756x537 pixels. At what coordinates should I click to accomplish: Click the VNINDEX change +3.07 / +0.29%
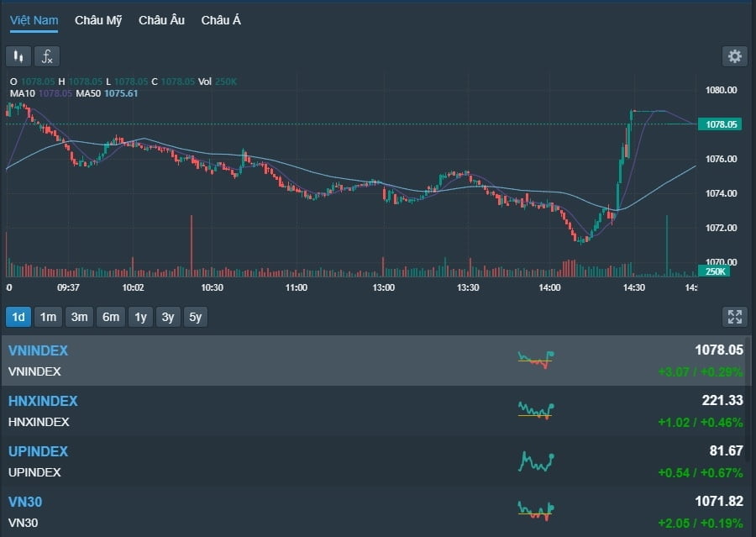701,372
